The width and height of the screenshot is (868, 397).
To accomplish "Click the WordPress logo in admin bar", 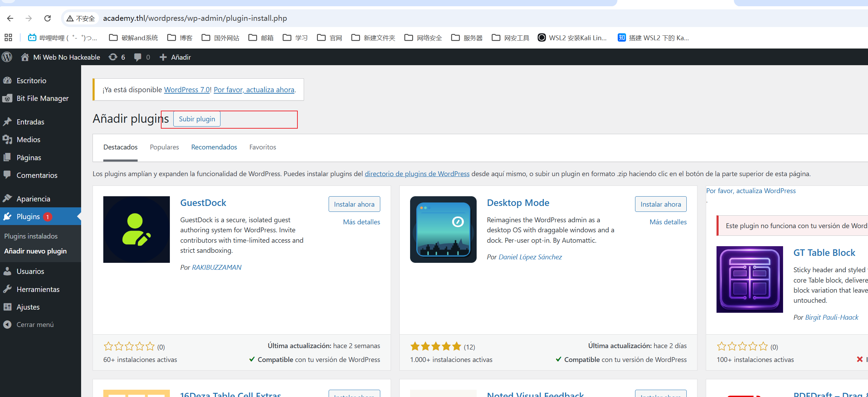I will point(7,57).
